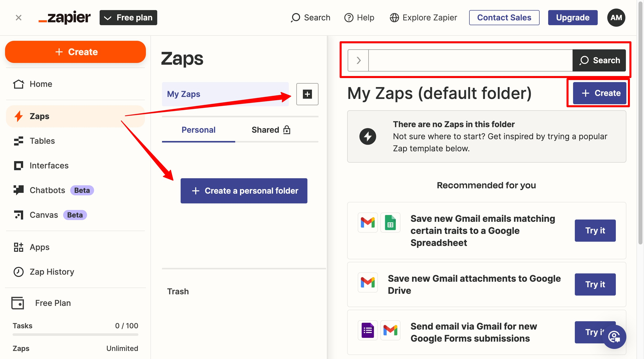Expand the Free plan dropdown

point(128,18)
